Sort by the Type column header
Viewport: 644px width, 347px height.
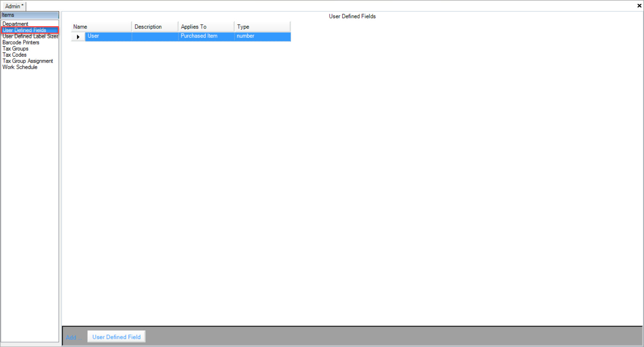pos(262,27)
